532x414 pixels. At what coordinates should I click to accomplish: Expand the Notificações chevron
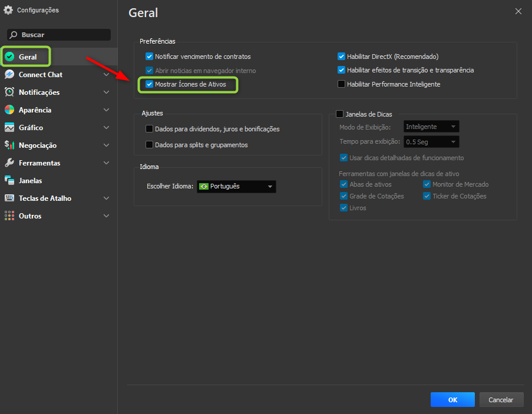[x=106, y=92]
